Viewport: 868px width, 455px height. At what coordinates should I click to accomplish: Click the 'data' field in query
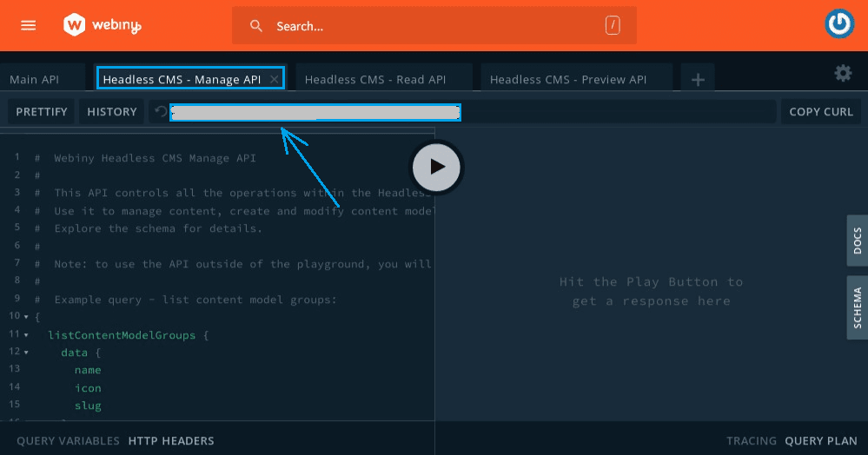74,353
